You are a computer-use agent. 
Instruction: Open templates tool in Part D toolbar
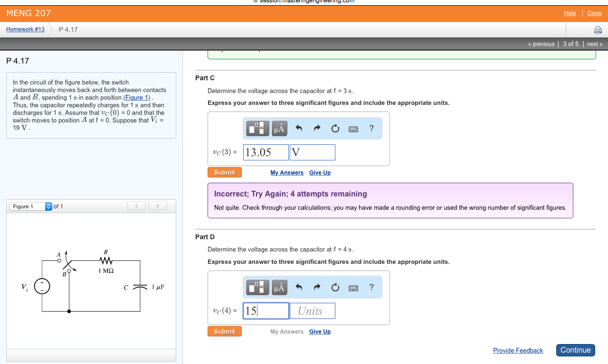tap(257, 287)
